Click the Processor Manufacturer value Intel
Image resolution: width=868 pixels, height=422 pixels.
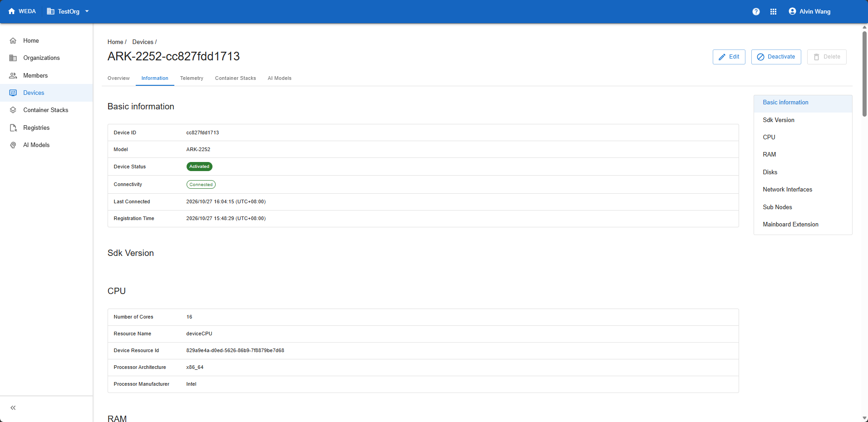coord(191,384)
